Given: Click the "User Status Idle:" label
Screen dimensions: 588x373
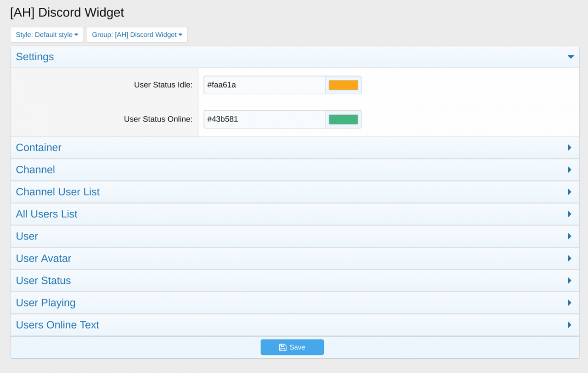Looking at the screenshot, I should (x=163, y=85).
